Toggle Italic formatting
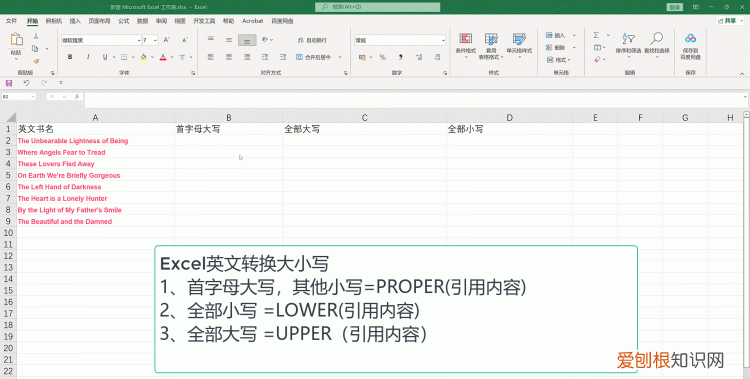Screen dimensions: 750x379 (88, 57)
